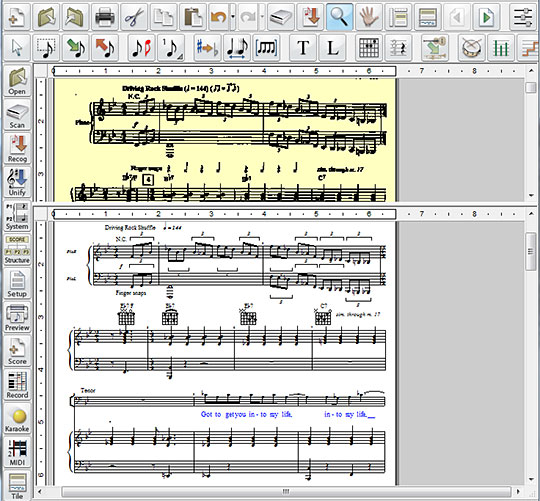Select the T text tool
The image size is (540, 501).
(303, 48)
